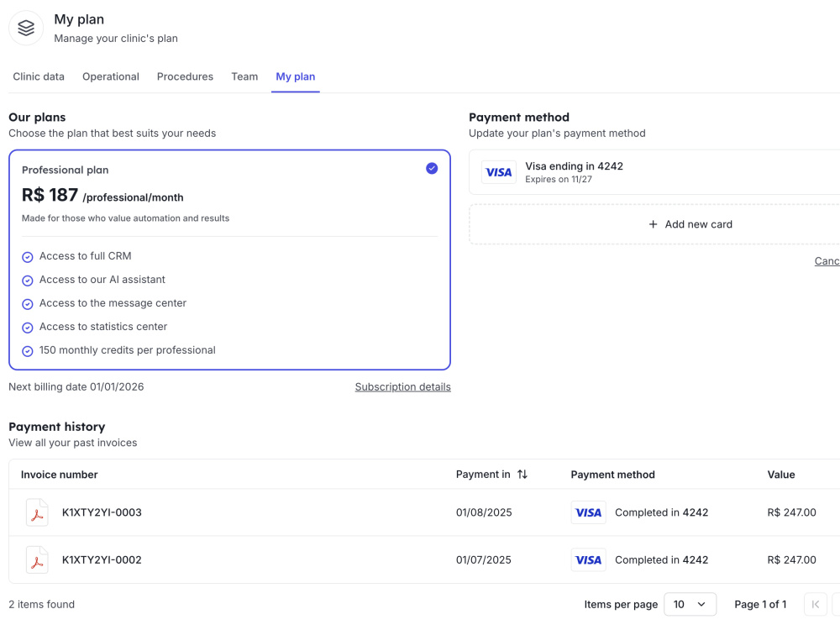Toggle the Professional plan selected checkmark
Viewport: 840px width, 630px height.
tap(432, 169)
